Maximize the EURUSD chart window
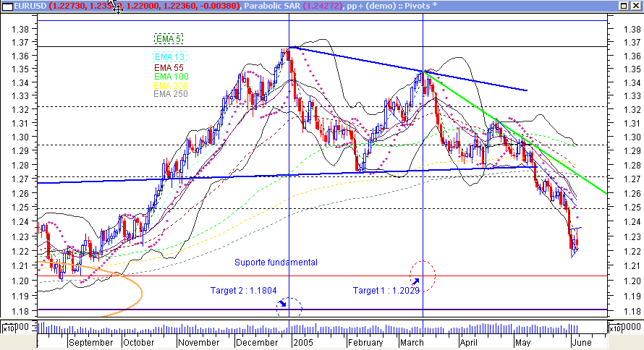This screenshot has height=350, width=644. tap(624, 6)
